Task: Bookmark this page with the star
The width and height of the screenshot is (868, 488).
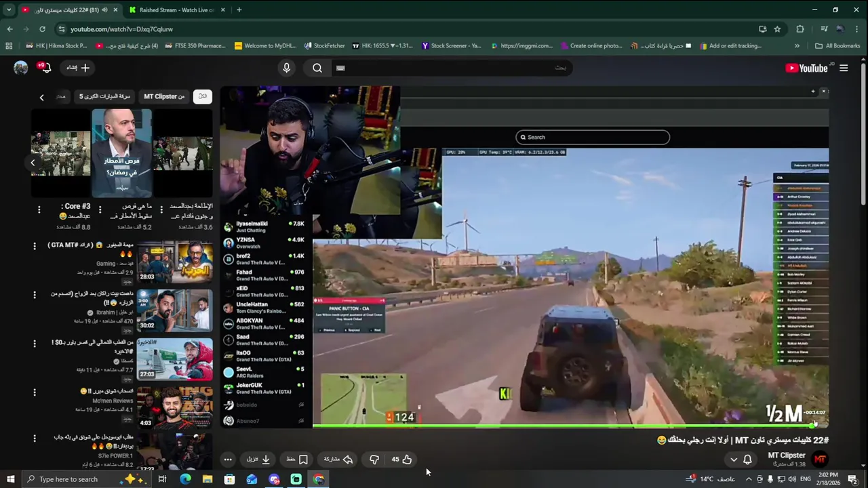Action: coord(777,29)
